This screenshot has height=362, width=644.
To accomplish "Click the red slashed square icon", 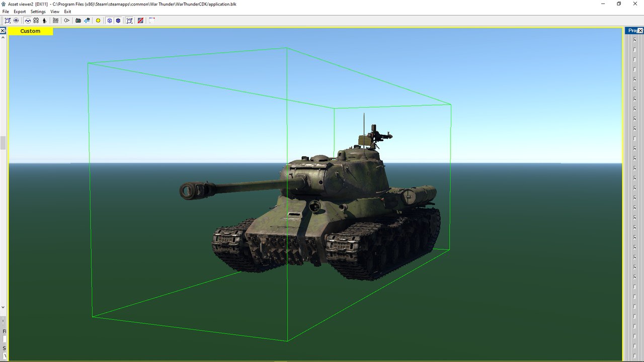I will click(x=140, y=21).
